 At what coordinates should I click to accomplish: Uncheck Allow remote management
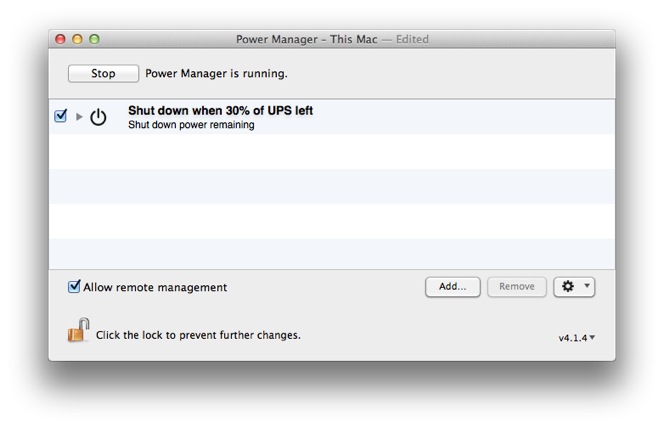(74, 287)
